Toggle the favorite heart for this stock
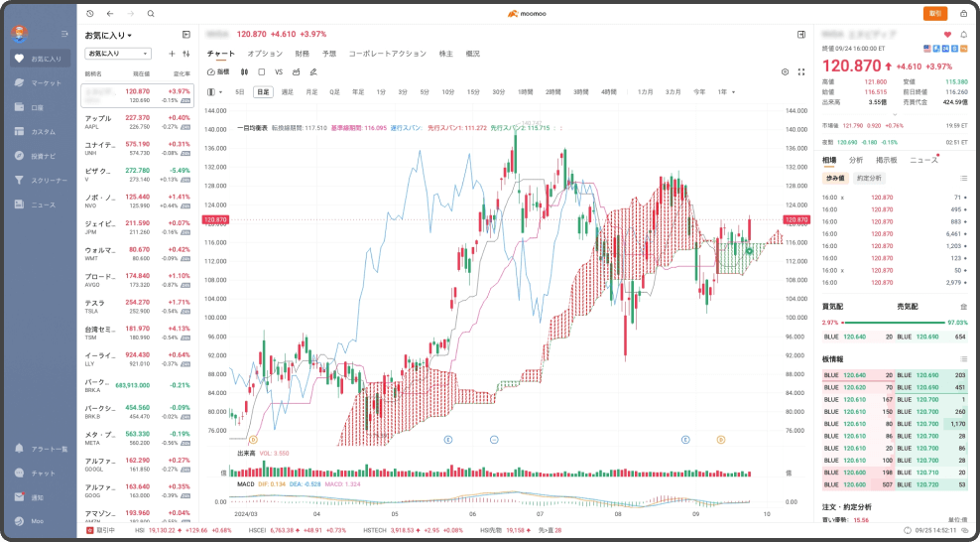The height and width of the screenshot is (542, 980). tap(947, 35)
